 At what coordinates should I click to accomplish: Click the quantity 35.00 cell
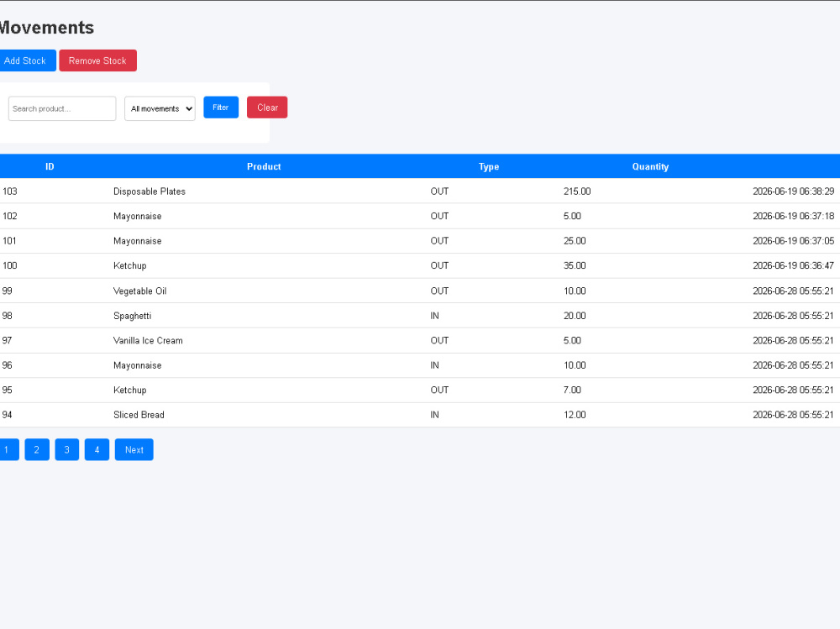point(575,265)
